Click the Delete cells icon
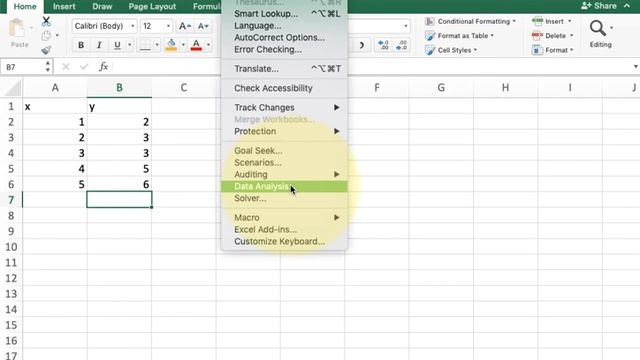 [x=537, y=36]
